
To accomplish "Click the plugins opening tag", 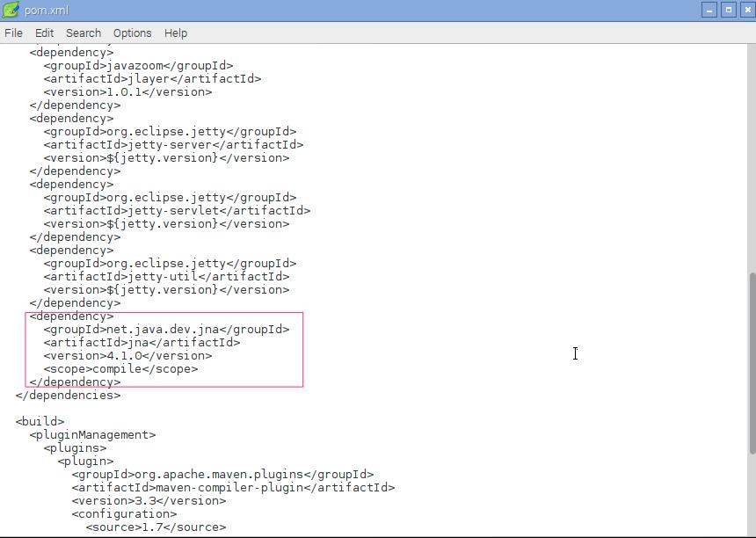I will [75, 447].
